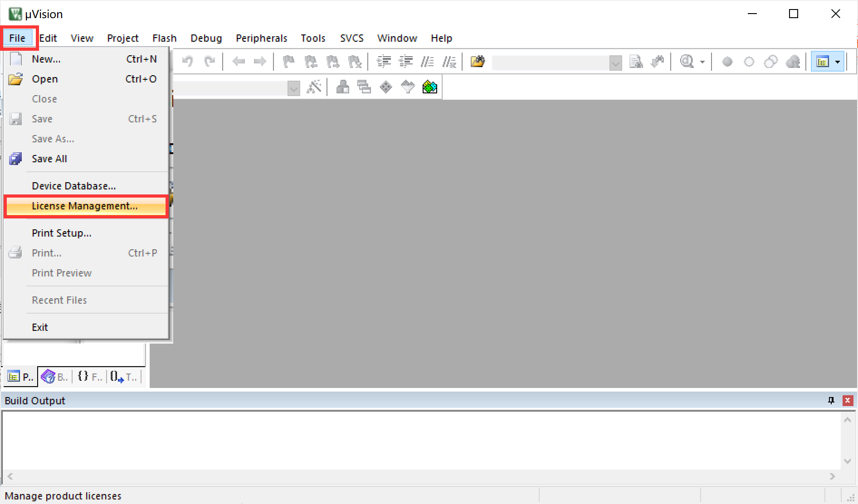Click the Redo arrow in the toolbar
The height and width of the screenshot is (504, 858).
(210, 61)
